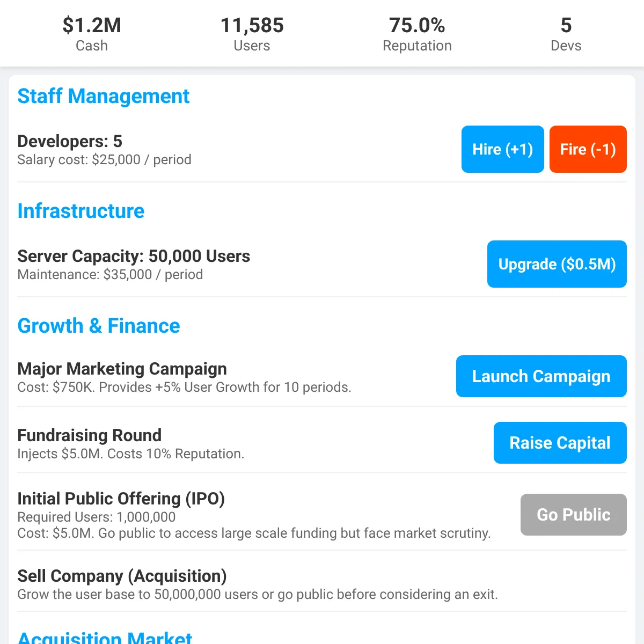The height and width of the screenshot is (644, 644).
Task: Hire one more developer
Action: click(503, 149)
